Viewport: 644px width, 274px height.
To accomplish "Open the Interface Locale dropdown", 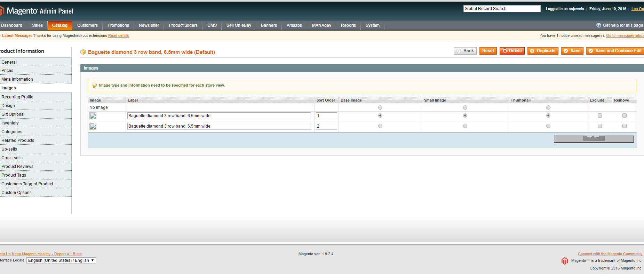I will [x=61, y=260].
